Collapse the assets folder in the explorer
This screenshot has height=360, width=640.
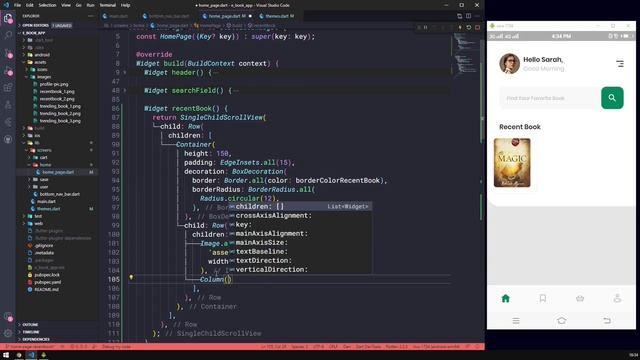(40, 62)
